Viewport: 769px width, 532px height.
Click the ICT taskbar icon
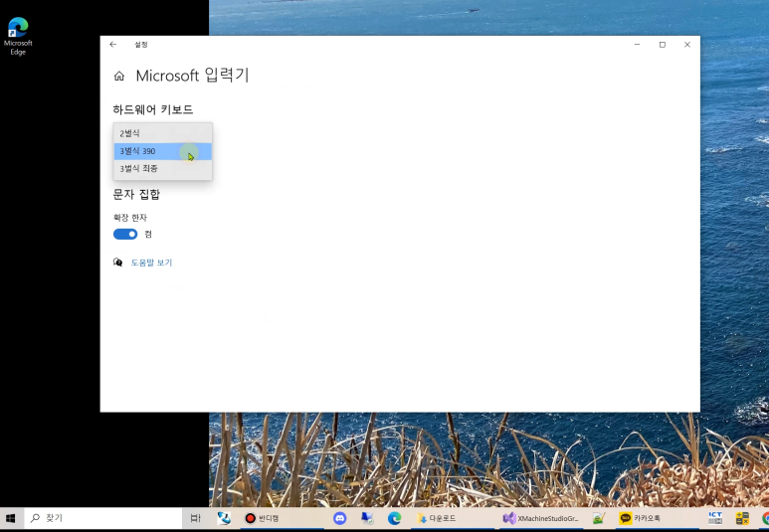pos(715,518)
